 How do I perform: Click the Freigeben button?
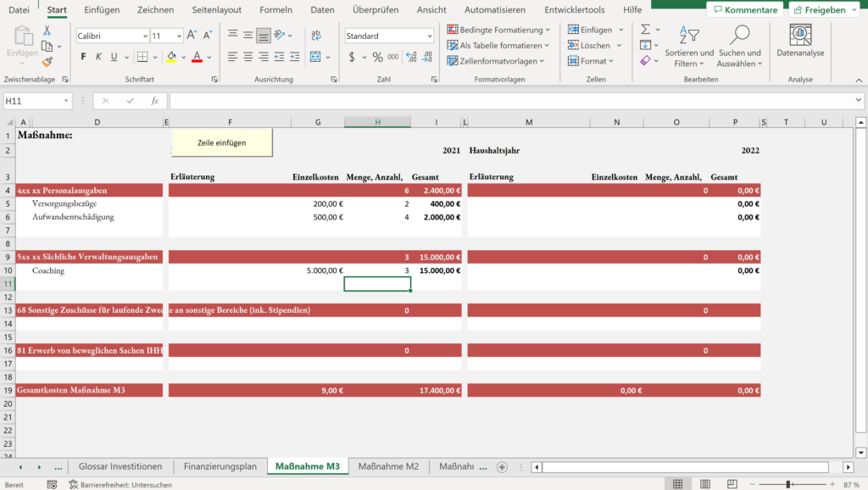coord(822,9)
